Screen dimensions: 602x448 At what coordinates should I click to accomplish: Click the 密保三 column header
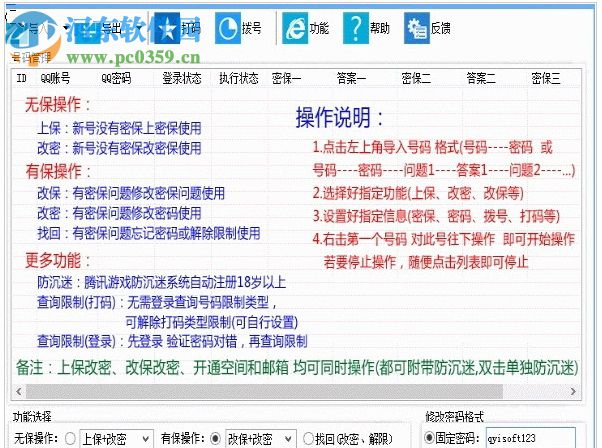point(546,78)
